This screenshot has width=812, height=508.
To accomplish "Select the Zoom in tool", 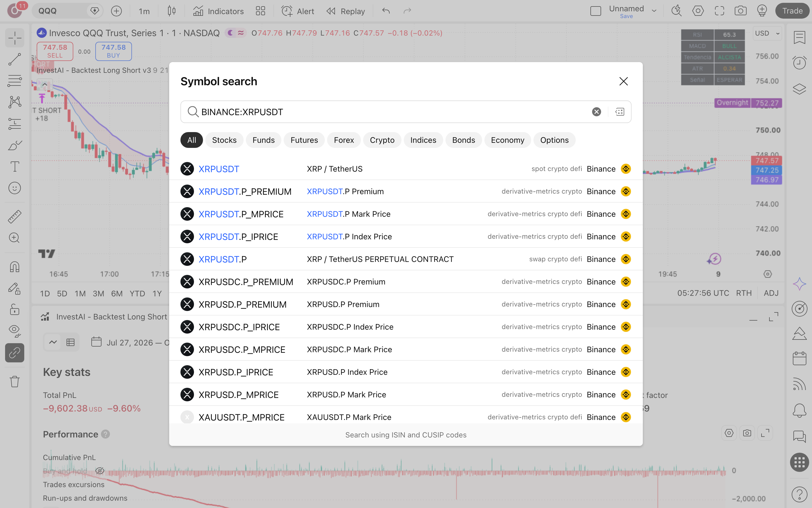I will coord(14,238).
